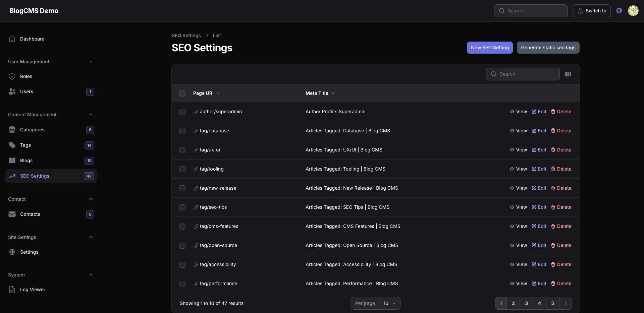Open the table column visibility grid icon
The height and width of the screenshot is (313, 644).
pyautogui.click(x=568, y=74)
